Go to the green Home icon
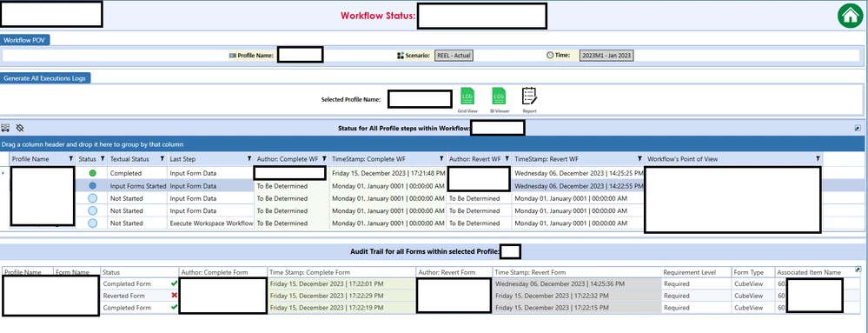This screenshot has width=868, height=333. (851, 16)
